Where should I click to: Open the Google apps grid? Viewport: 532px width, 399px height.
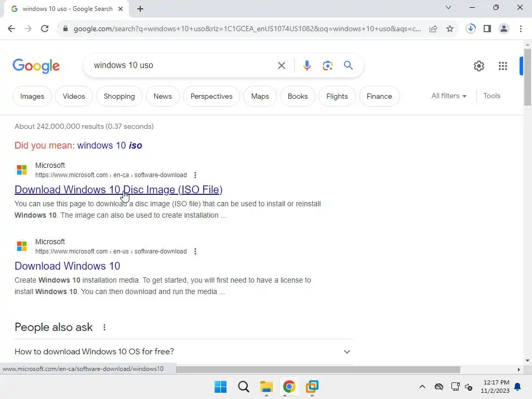(502, 66)
